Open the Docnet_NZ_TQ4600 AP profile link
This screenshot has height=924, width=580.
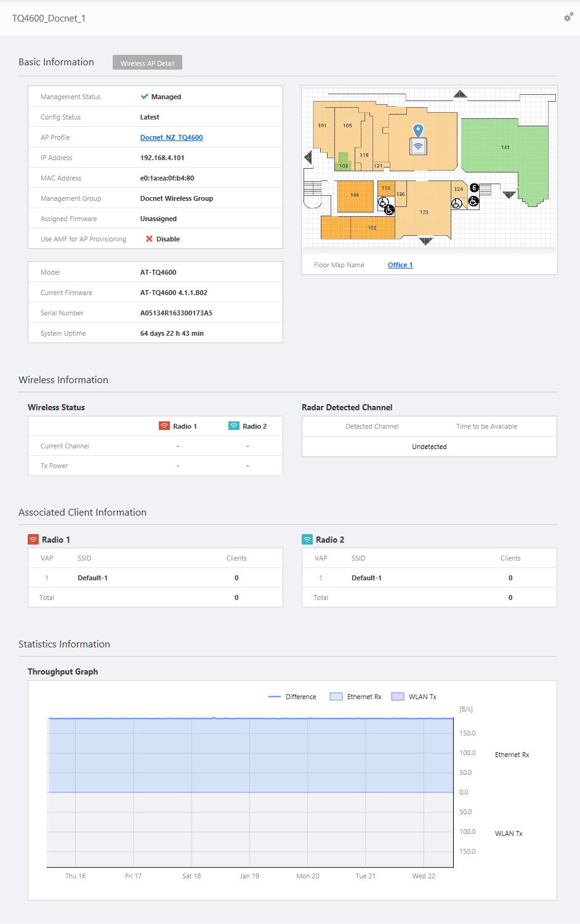click(x=171, y=137)
